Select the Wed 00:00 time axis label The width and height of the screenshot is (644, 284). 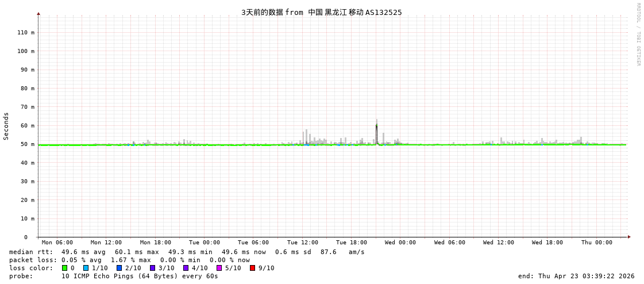click(x=400, y=243)
